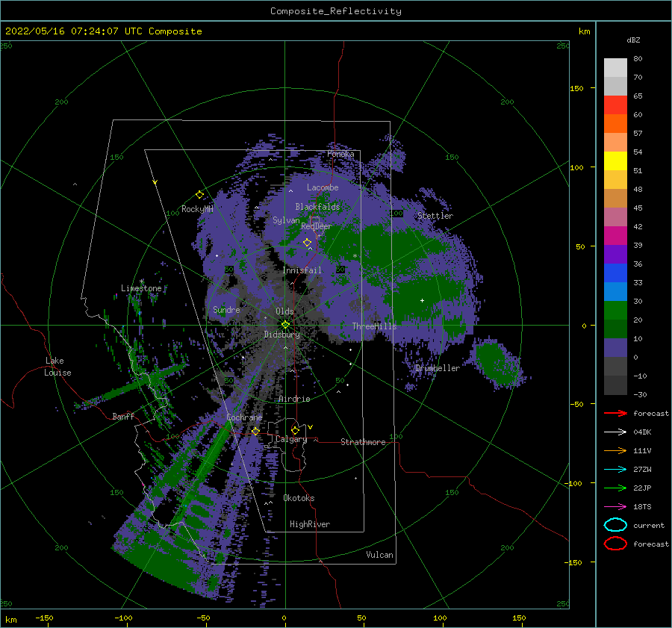
Task: Click the blue swatch between 36 and 33
Action: click(615, 273)
